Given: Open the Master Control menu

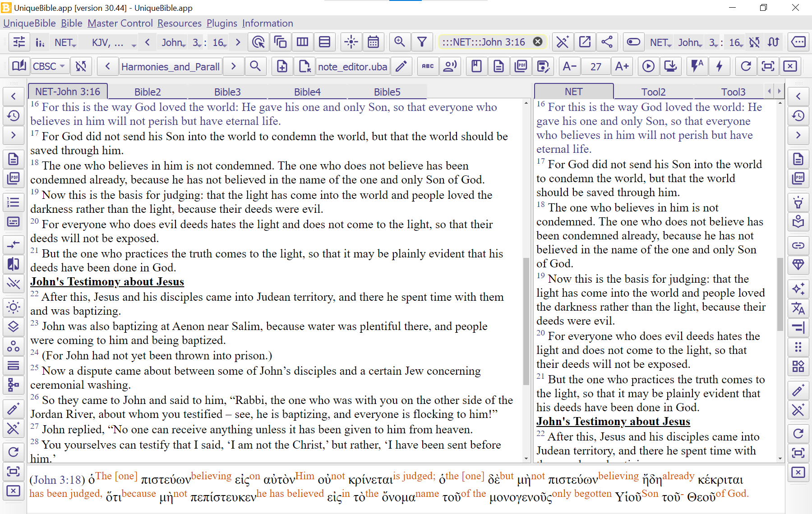Looking at the screenshot, I should pyautogui.click(x=120, y=23).
